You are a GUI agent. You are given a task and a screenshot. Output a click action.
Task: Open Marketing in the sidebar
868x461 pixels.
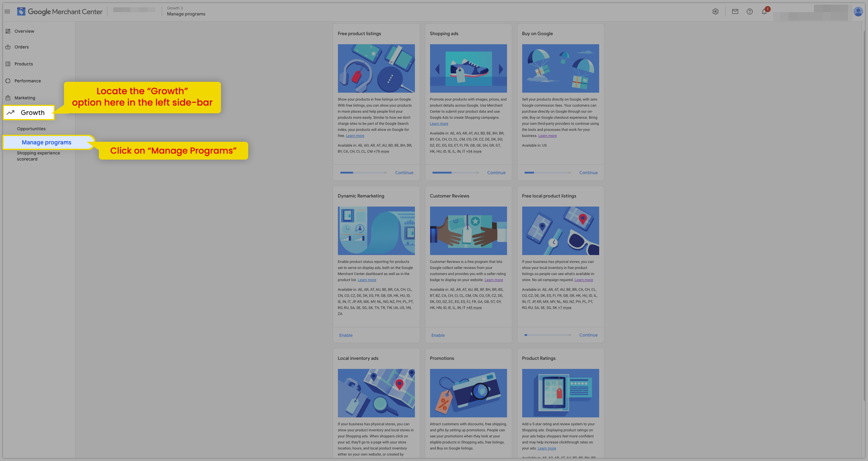[x=25, y=98]
